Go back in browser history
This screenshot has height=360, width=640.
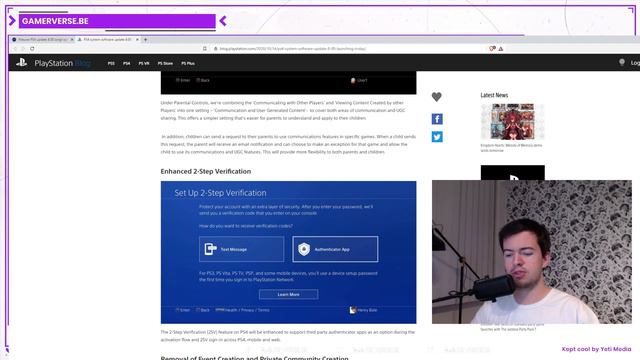15,49
